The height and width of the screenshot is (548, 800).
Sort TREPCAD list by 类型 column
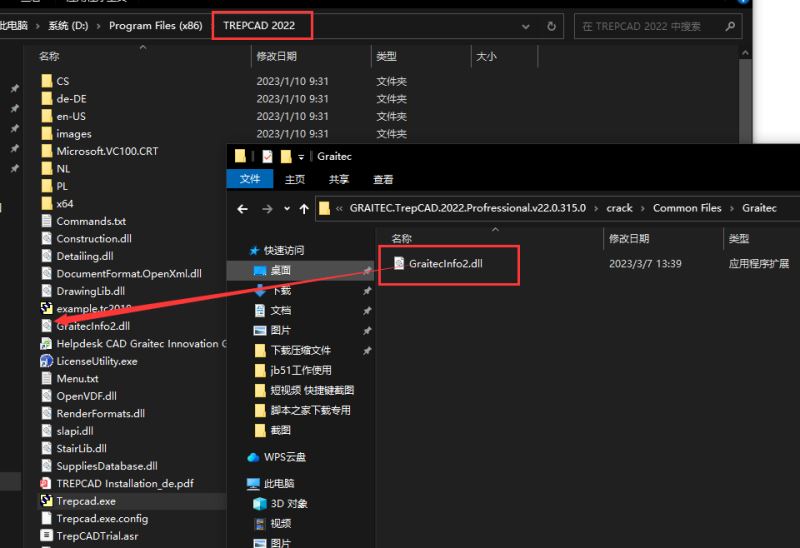coord(386,56)
